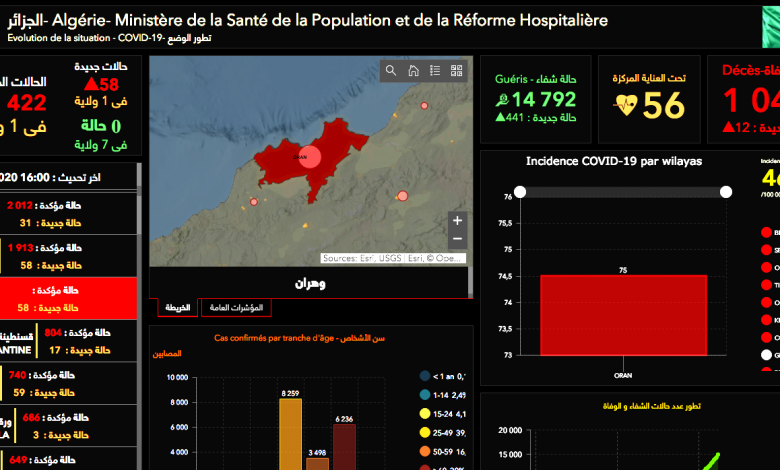Move the right incidence range slider handle
The image size is (780, 470).
pyautogui.click(x=726, y=192)
